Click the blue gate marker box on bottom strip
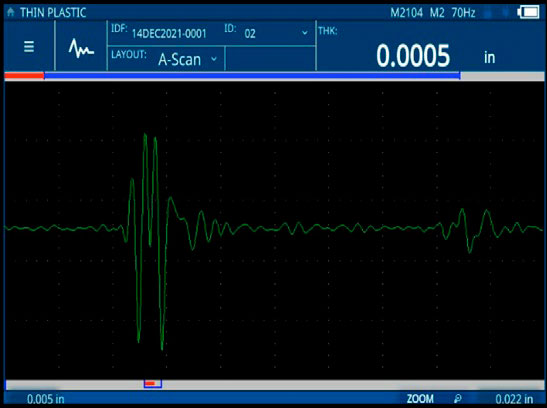This screenshot has width=547, height=408. [x=153, y=384]
